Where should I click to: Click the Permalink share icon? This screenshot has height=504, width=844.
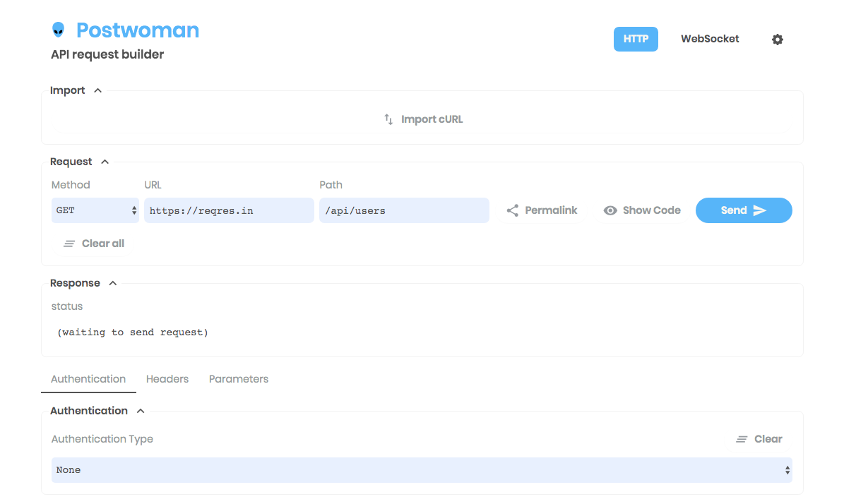pyautogui.click(x=513, y=210)
